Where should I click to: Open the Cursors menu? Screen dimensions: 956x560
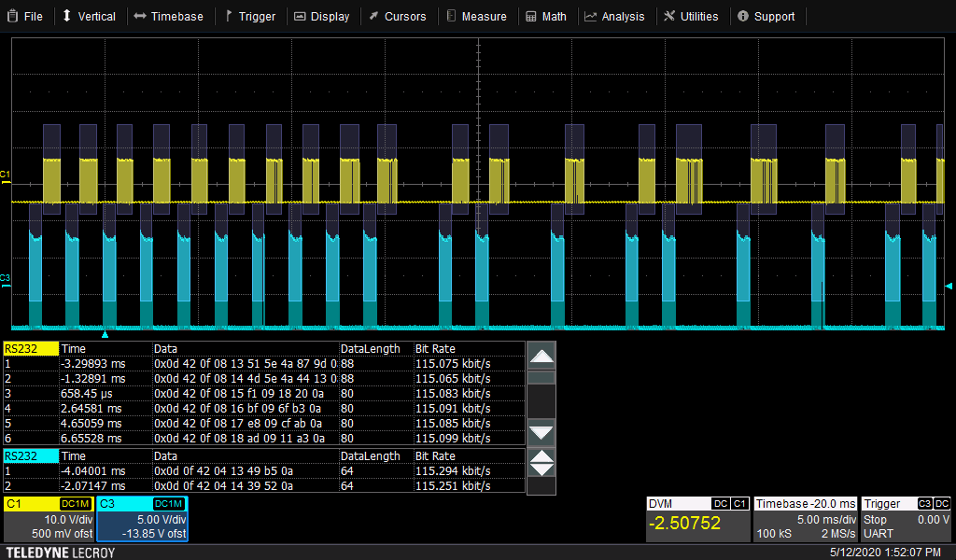(397, 16)
